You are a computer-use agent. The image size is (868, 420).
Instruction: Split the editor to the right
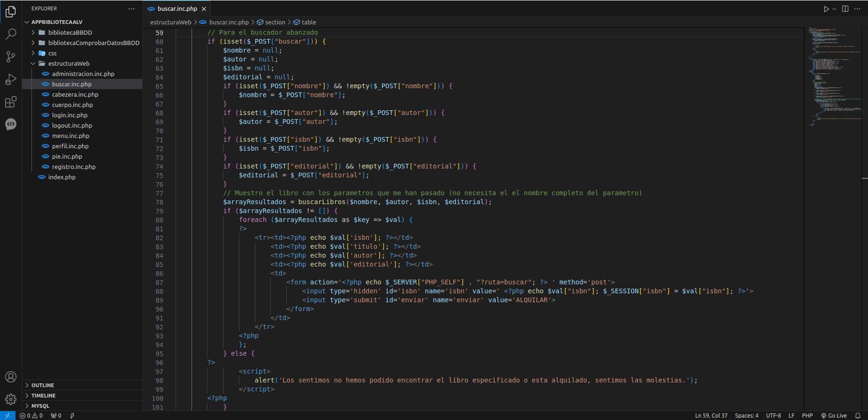pyautogui.click(x=845, y=9)
